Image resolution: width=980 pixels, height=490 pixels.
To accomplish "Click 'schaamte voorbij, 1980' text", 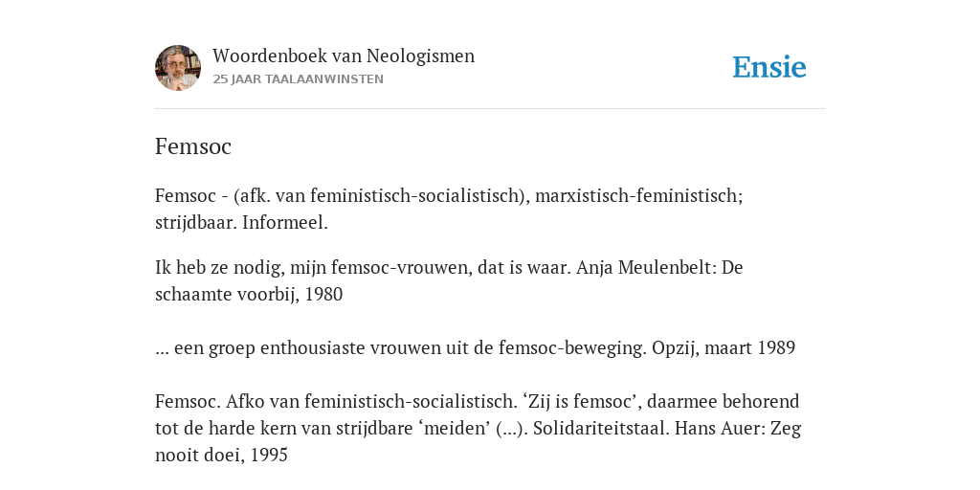I will tap(249, 295).
